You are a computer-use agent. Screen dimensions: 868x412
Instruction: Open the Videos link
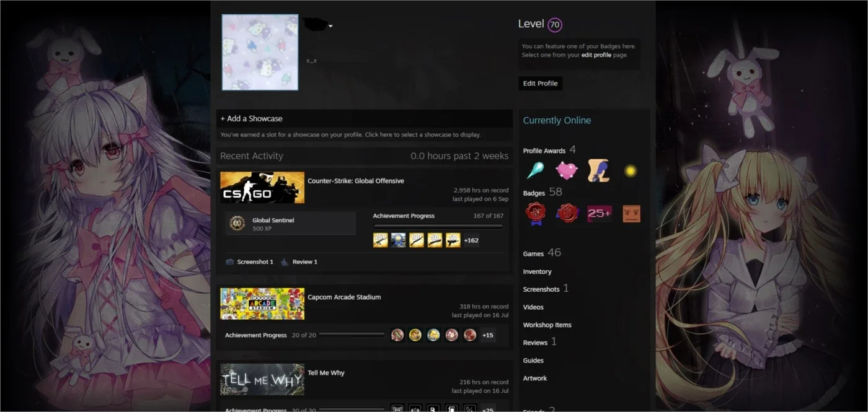pos(533,307)
